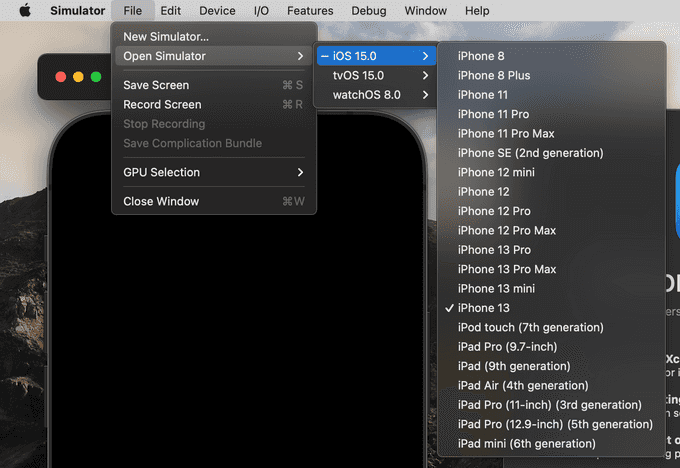Select the checked iPhone 13 simulator

(552, 308)
